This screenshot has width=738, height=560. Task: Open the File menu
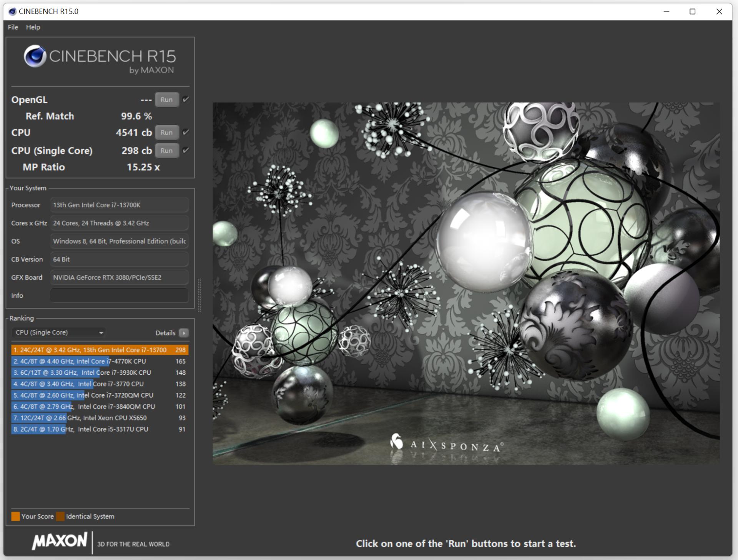[13, 27]
